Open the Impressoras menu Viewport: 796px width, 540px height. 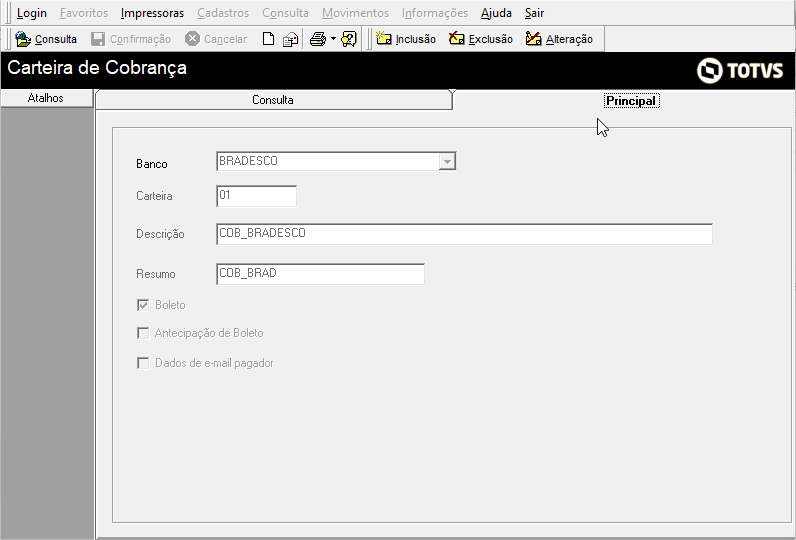coord(152,13)
